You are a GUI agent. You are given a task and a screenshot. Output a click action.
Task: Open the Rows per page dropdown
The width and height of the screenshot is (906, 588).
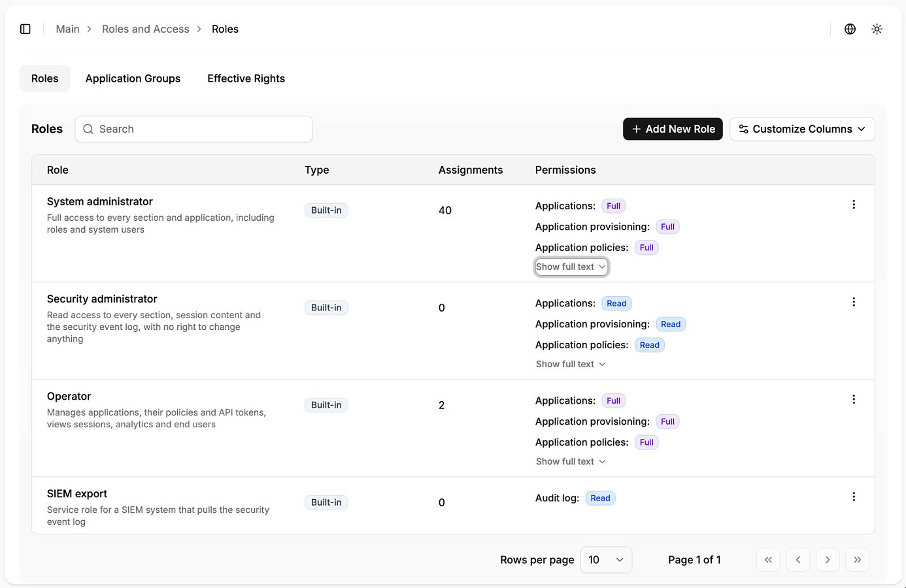[x=606, y=560]
